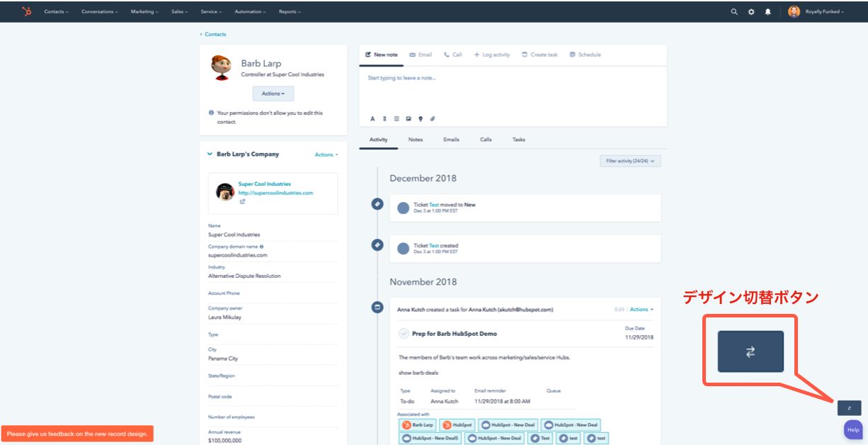Click the new record design feedback button
868x445 pixels.
tap(77, 434)
